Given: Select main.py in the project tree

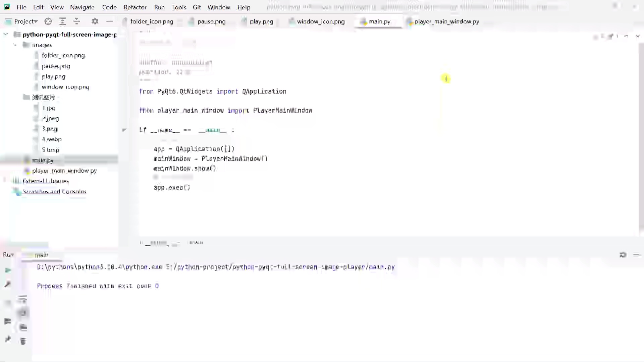Looking at the screenshot, I should [x=43, y=160].
